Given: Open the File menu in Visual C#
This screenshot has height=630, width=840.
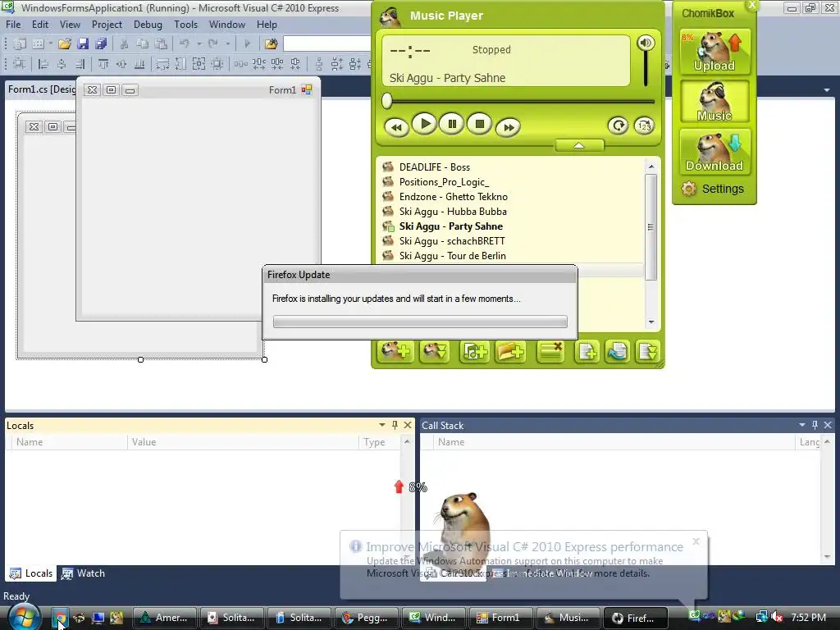Looking at the screenshot, I should click(13, 25).
